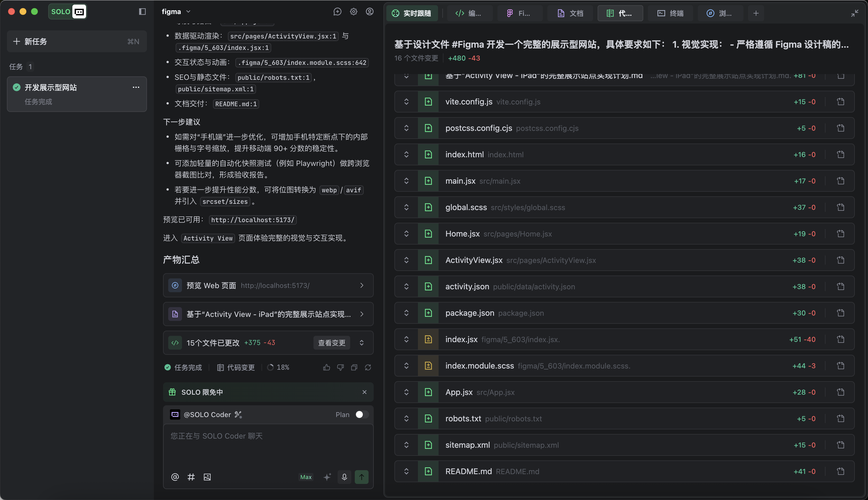The image size is (868, 500).
Task: Click the thumbs down feedback icon
Action: [340, 367]
